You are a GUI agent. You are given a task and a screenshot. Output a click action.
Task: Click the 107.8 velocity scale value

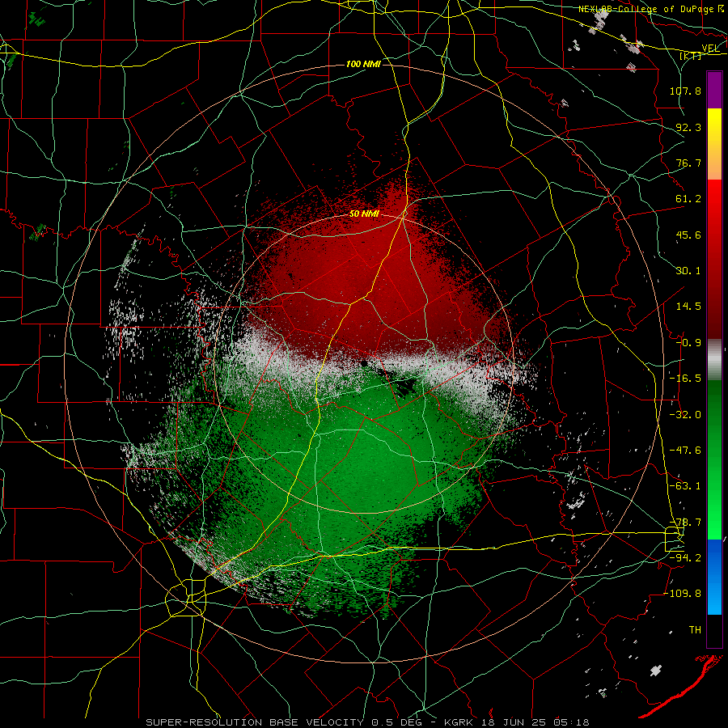(685, 91)
